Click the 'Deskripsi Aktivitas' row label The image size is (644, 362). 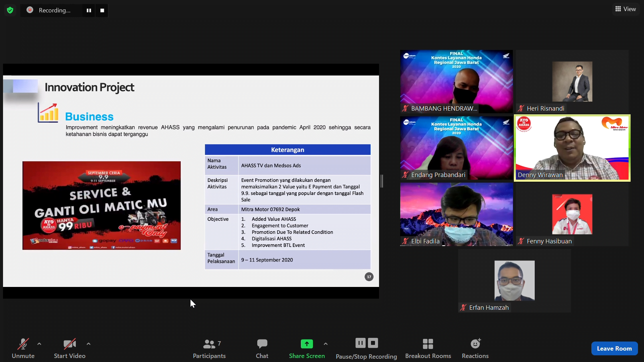pos(217,183)
